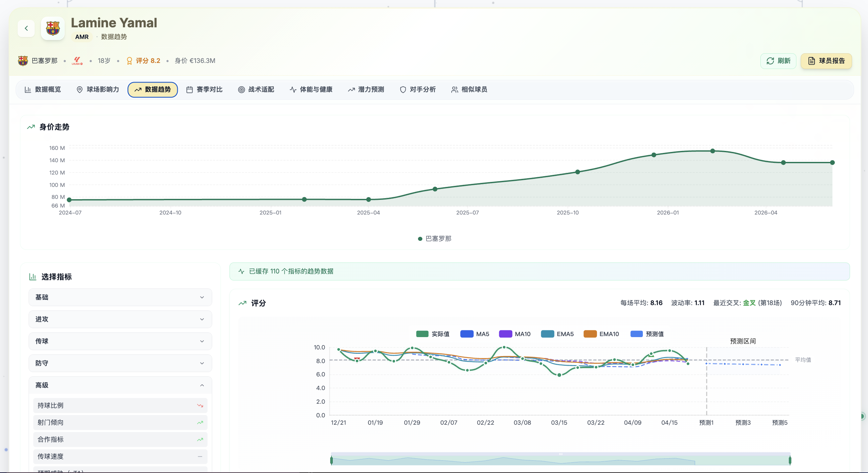The width and height of the screenshot is (868, 473).
Task: Click the up-trend icon on 射门倾向 row
Action: click(200, 422)
